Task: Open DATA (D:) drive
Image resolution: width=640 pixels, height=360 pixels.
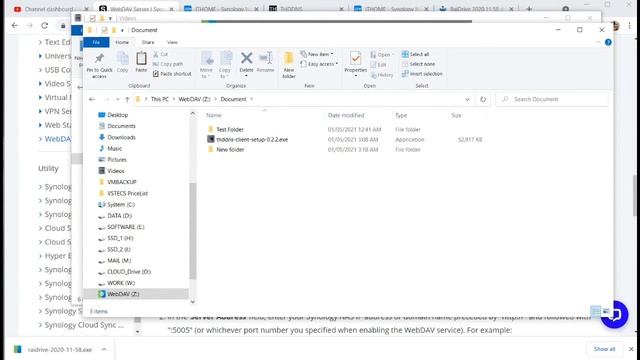Action: (119, 216)
